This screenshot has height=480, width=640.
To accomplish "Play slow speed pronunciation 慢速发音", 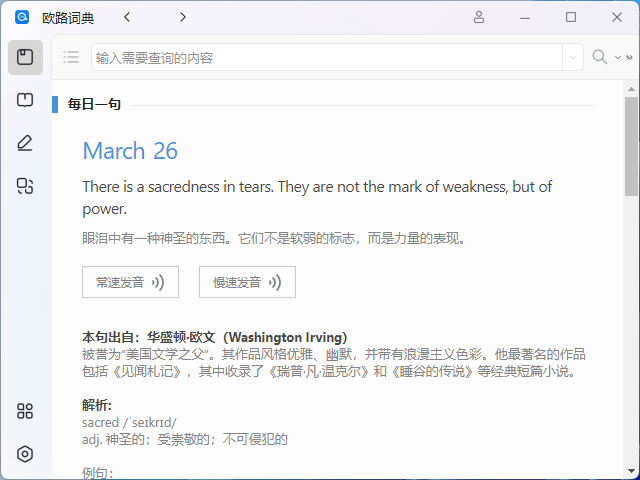I will coord(247,282).
